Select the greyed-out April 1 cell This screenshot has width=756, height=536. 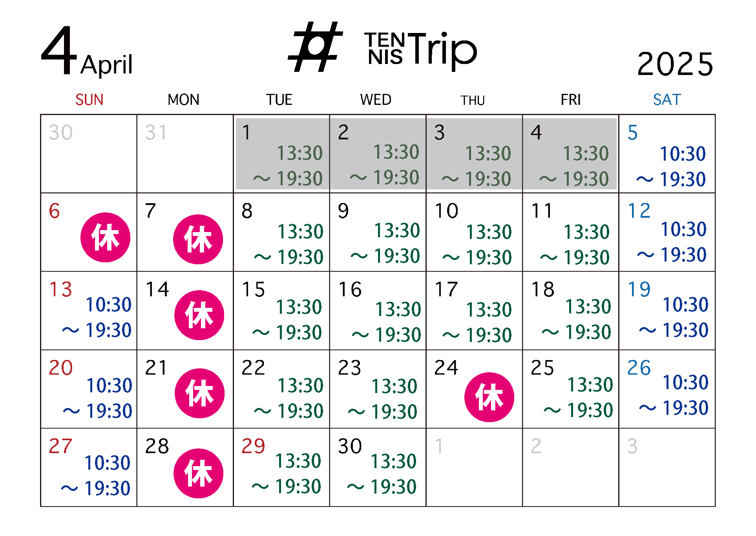(281, 154)
